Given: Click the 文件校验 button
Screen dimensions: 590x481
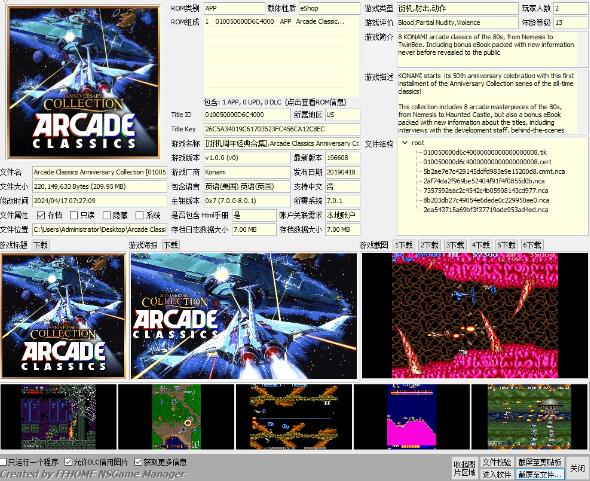Looking at the screenshot, I should click(496, 462).
